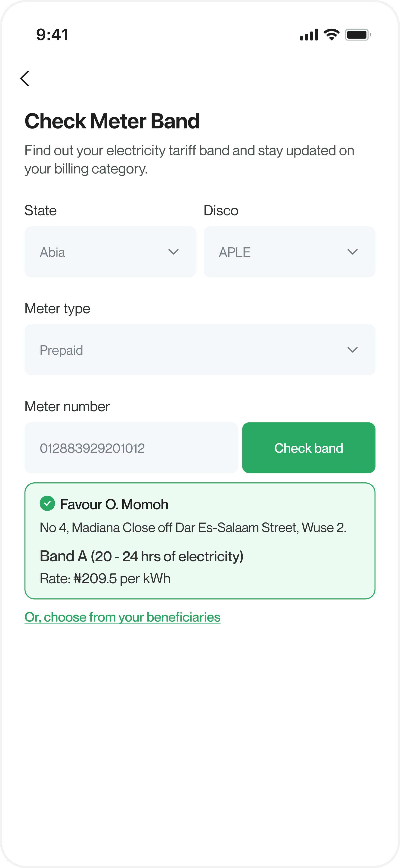Open the State dropdown showing Abia
400x868 pixels.
coord(110,252)
